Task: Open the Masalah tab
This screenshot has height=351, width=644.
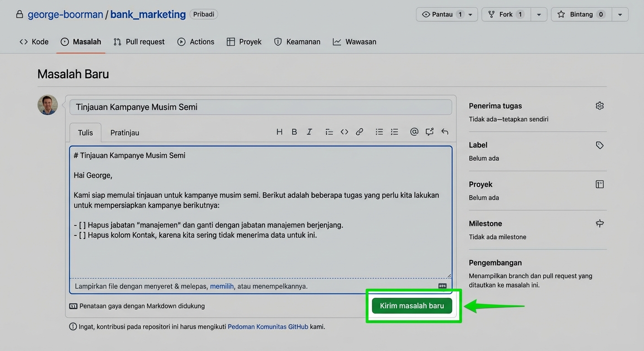Action: [81, 42]
